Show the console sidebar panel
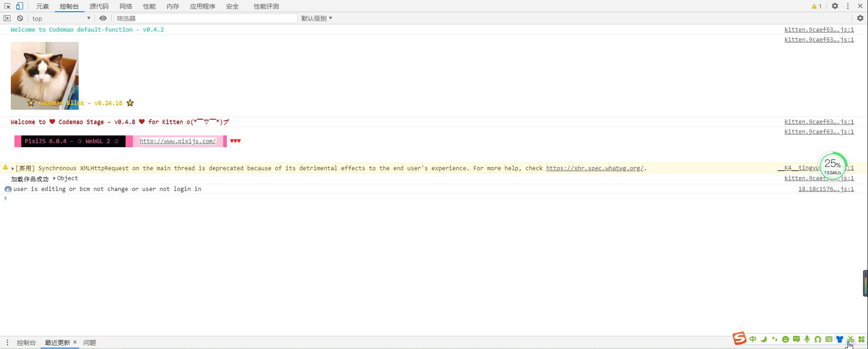The image size is (868, 349). pos(7,19)
